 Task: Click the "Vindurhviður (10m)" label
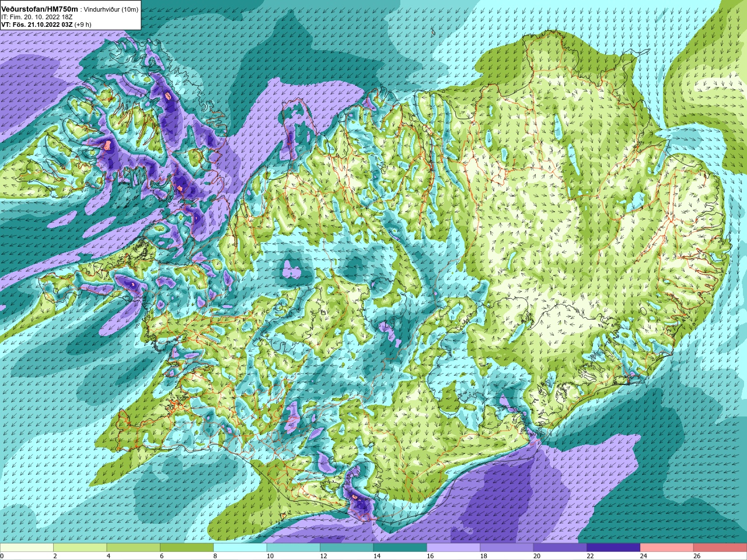coord(111,9)
